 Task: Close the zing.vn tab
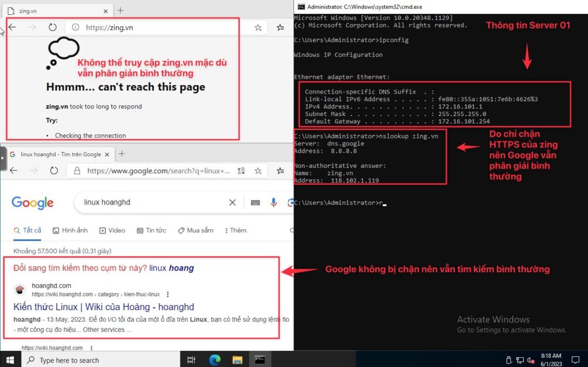click(106, 11)
